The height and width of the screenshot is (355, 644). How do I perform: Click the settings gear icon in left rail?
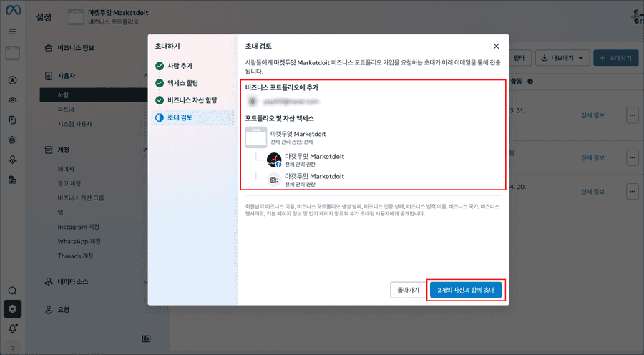click(13, 309)
